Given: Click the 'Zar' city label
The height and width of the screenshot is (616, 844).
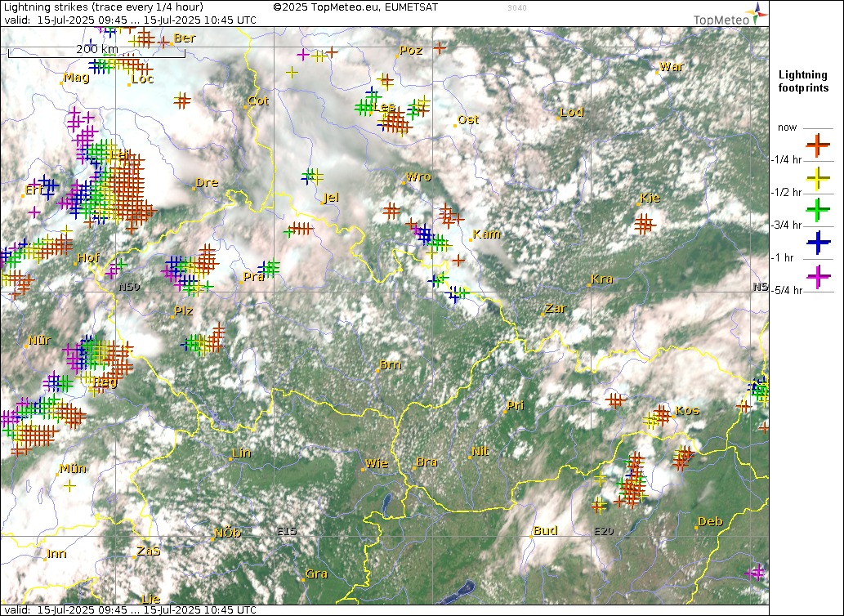Looking at the screenshot, I should (556, 309).
